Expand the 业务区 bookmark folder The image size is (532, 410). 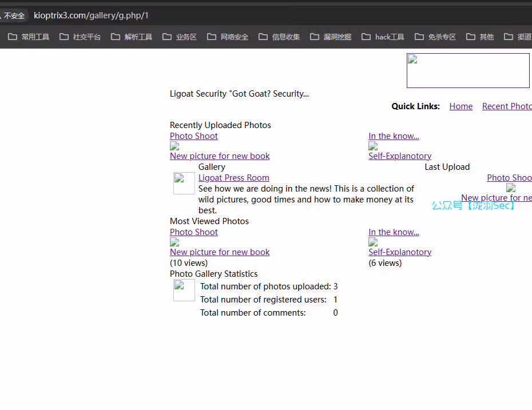tap(180, 37)
